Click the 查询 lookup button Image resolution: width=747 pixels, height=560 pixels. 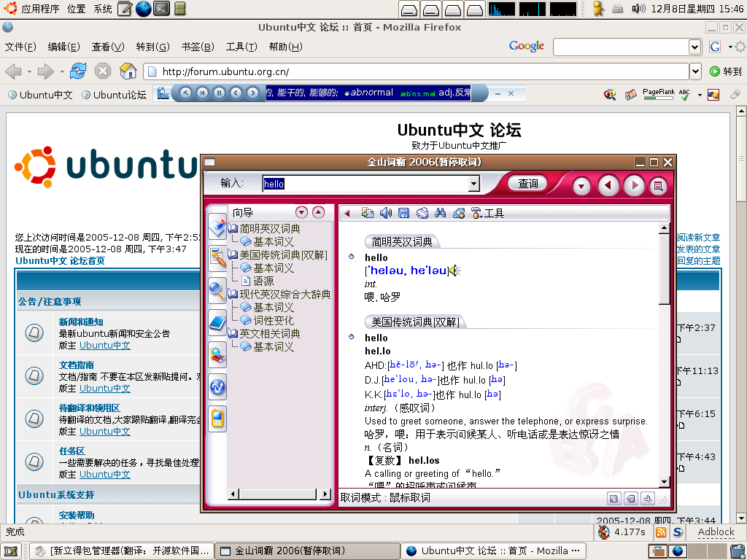click(x=528, y=183)
